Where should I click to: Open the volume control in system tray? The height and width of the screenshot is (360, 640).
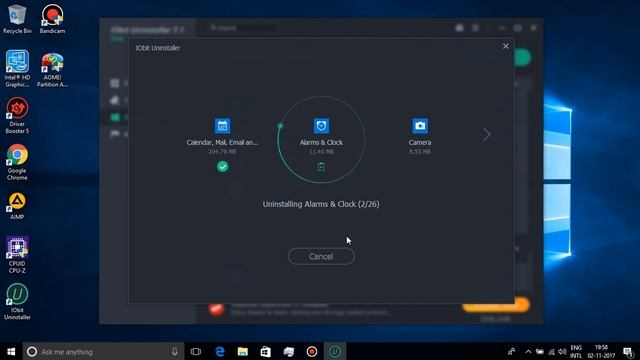(562, 351)
